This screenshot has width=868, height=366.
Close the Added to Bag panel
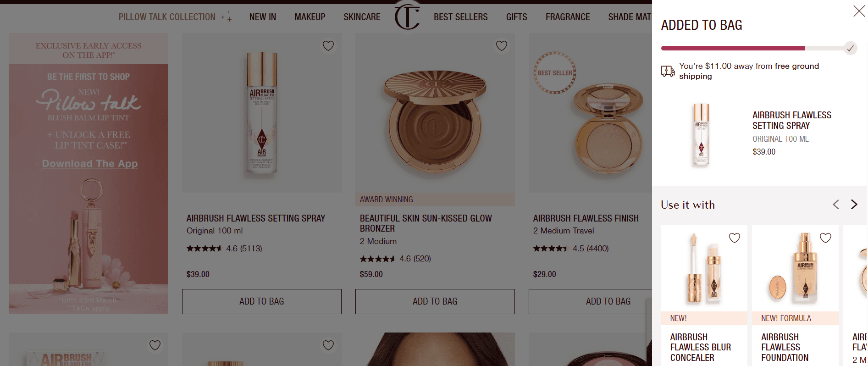[859, 11]
